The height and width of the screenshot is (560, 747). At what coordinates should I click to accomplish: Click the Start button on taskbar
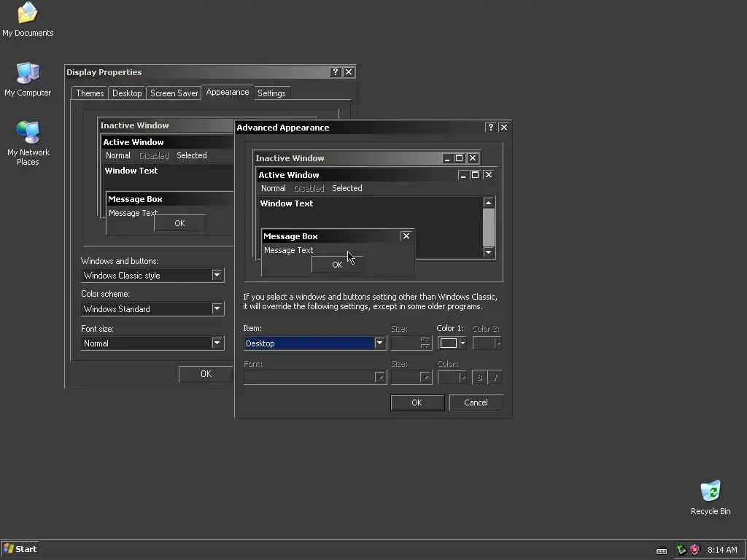[20, 549]
